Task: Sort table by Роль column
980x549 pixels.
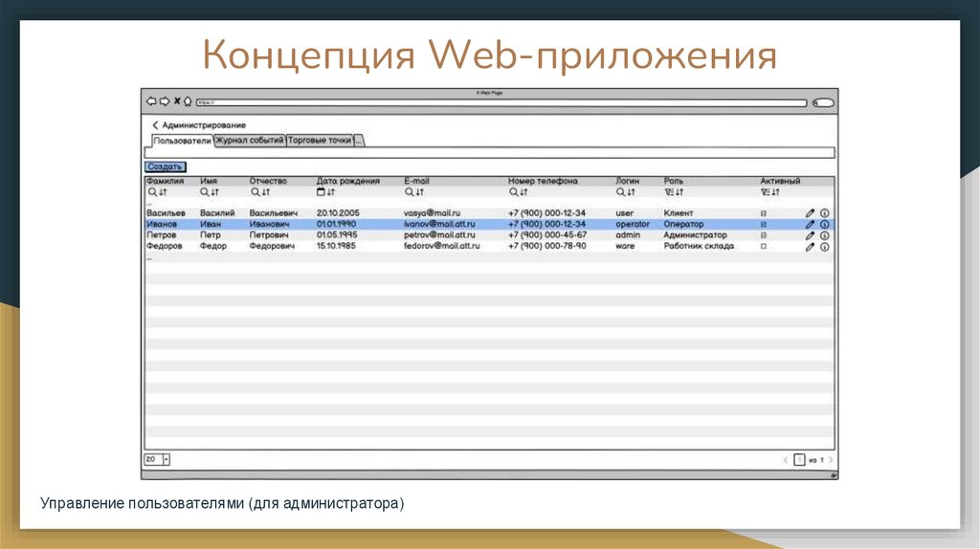Action: 679,192
